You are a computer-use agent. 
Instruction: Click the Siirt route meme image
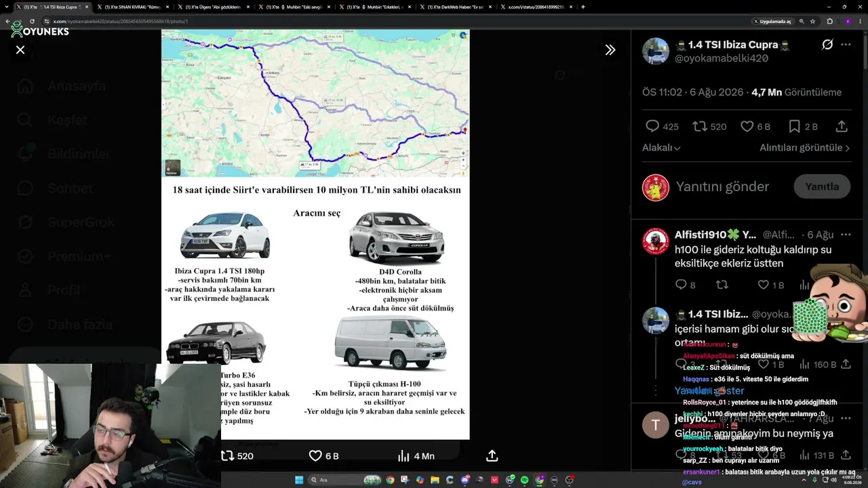[315, 235]
